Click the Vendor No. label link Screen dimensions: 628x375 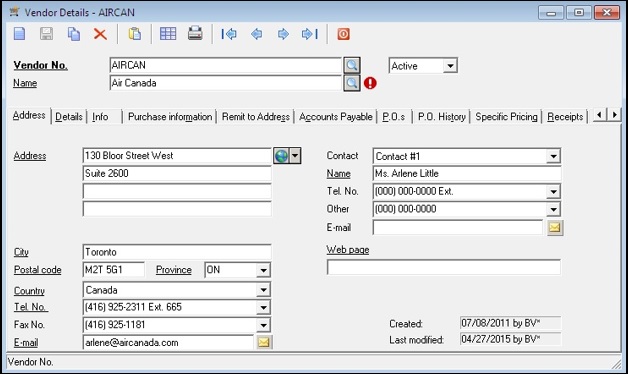(40, 65)
